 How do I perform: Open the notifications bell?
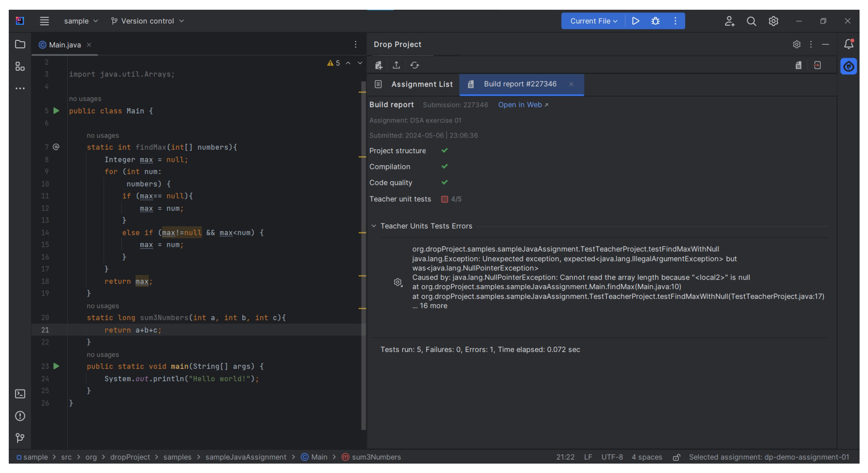point(849,44)
